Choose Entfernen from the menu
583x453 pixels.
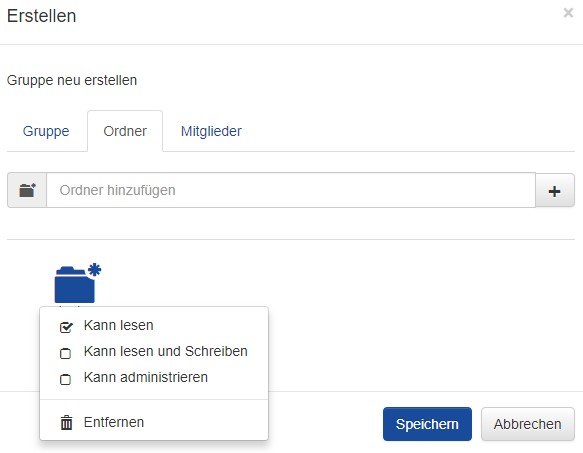[x=114, y=422]
